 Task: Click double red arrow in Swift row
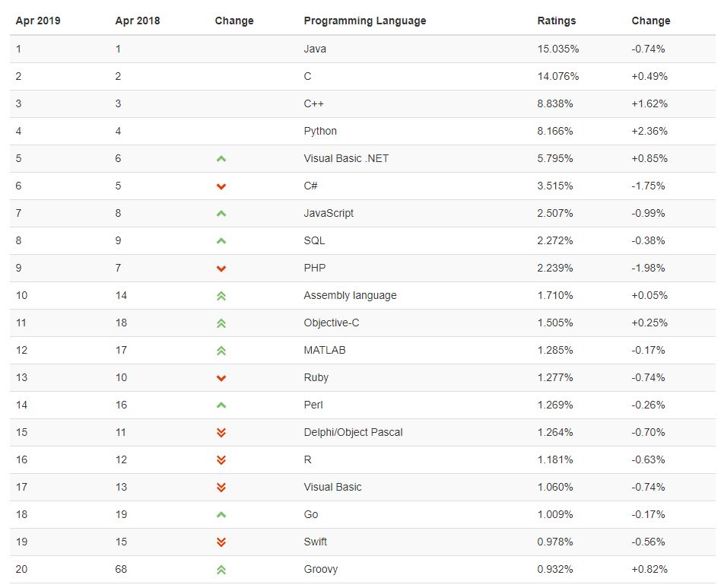(x=221, y=542)
